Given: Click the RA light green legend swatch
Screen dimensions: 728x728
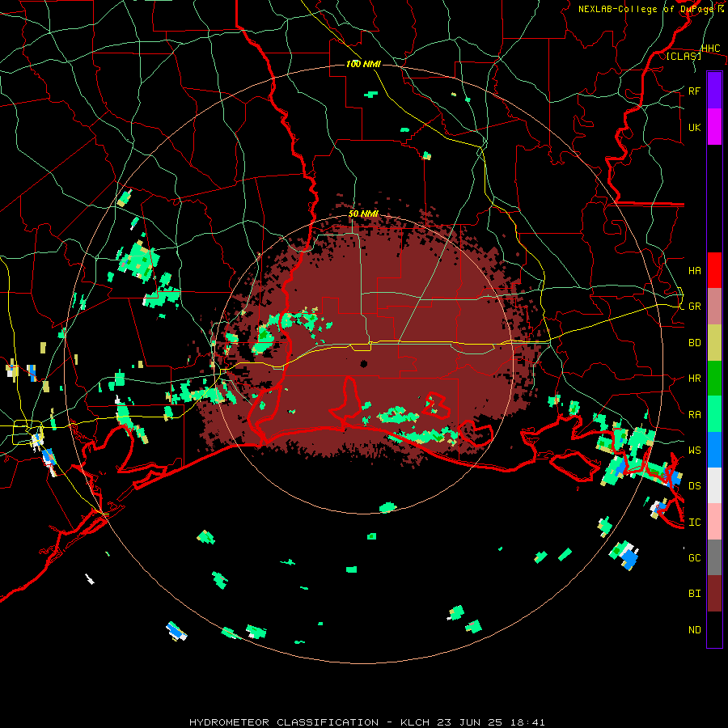Looking at the screenshot, I should 714,414.
